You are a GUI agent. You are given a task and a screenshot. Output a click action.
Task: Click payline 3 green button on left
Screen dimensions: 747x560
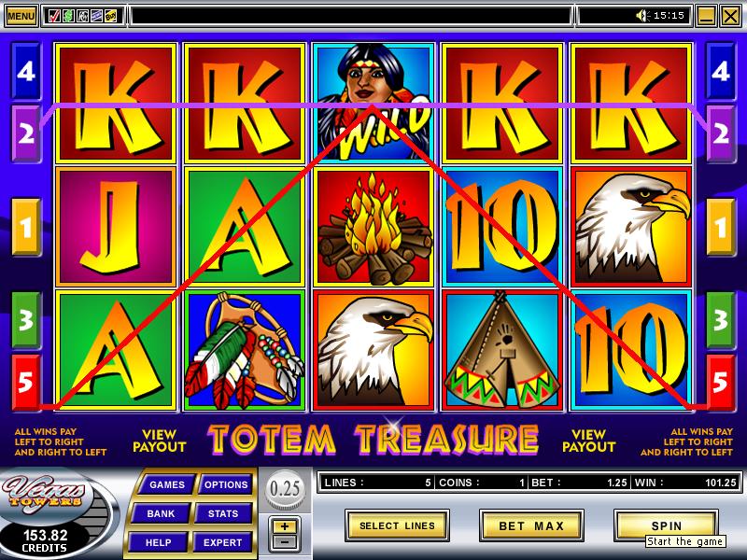pos(26,320)
